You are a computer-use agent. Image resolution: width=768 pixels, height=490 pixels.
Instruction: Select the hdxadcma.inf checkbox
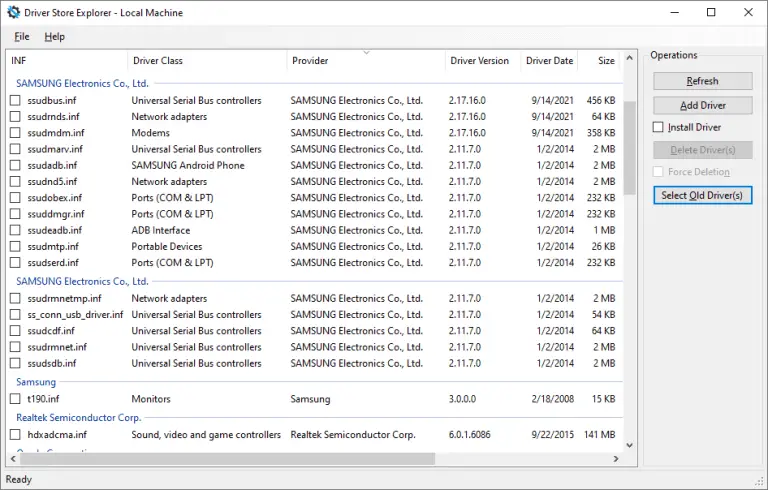coord(15,435)
